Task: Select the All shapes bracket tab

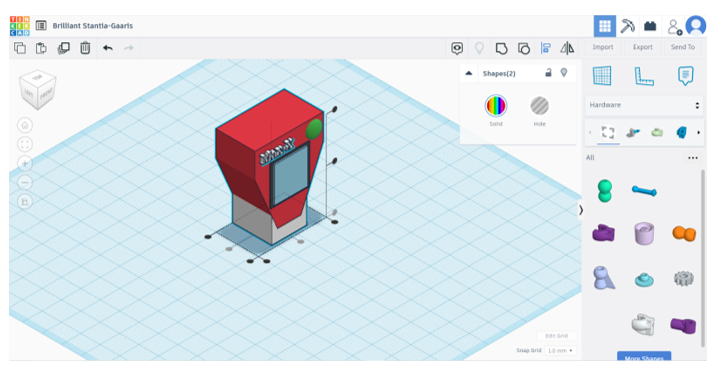Action: 608,133
